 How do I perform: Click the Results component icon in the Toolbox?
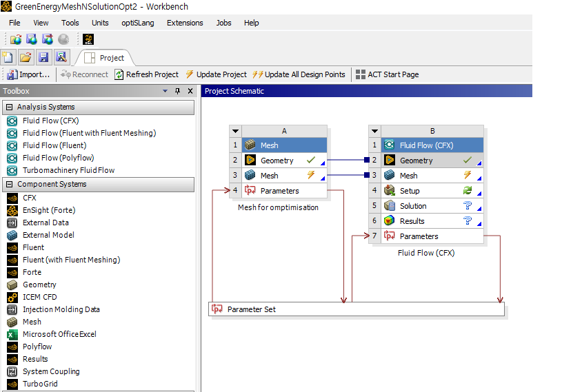coord(12,360)
